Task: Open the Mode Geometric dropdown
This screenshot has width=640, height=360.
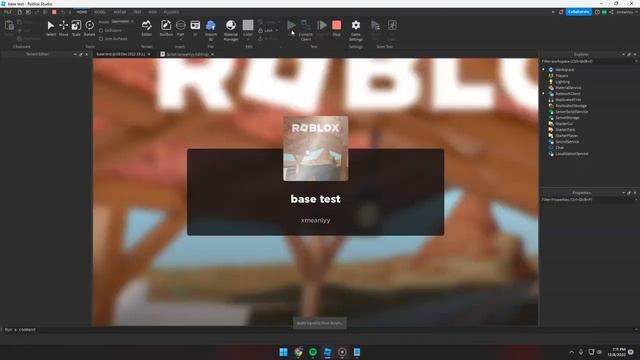Action: coord(122,22)
